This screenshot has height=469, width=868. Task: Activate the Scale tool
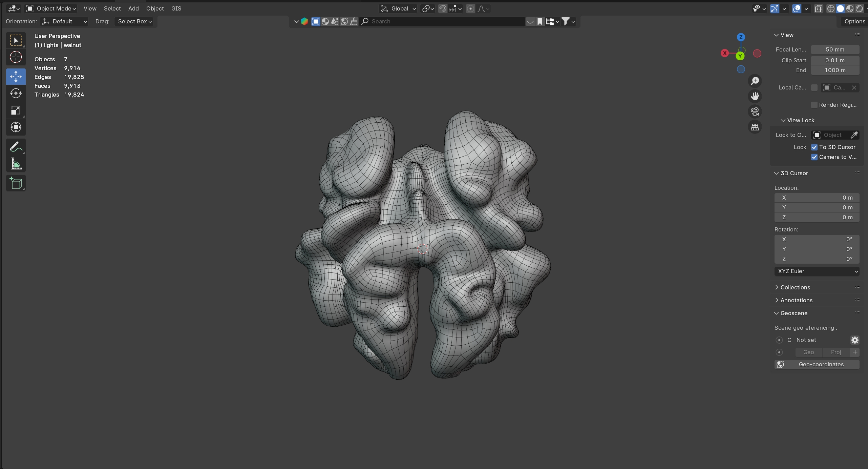point(16,110)
